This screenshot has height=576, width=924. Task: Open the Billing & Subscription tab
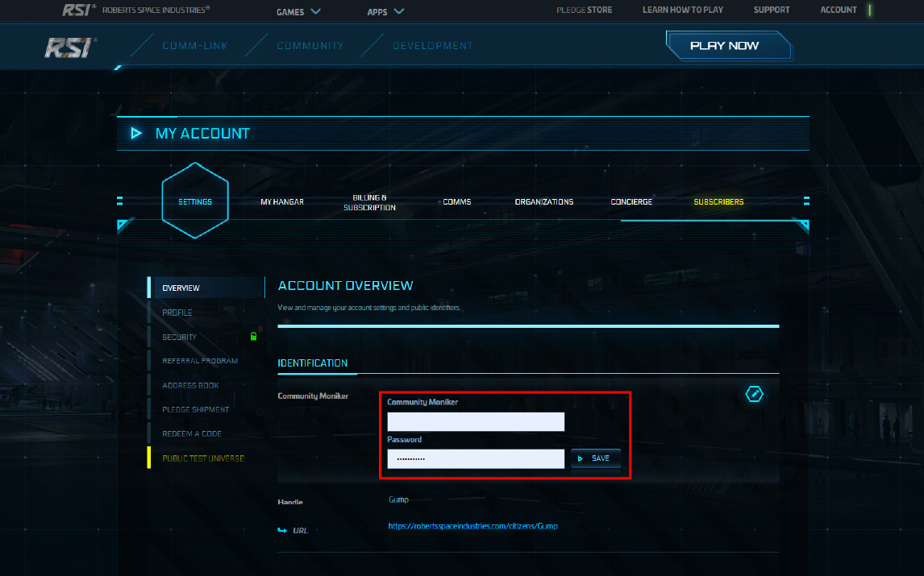[x=369, y=202]
